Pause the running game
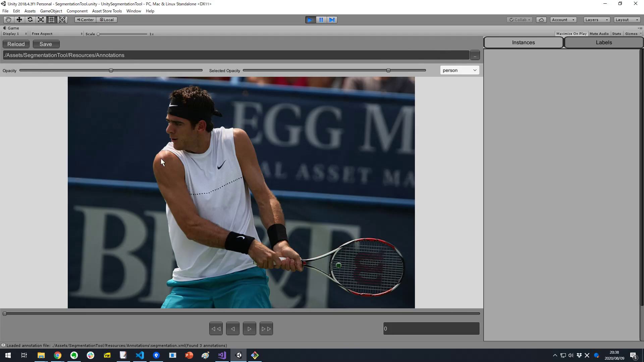This screenshot has height=362, width=644. [321, 20]
